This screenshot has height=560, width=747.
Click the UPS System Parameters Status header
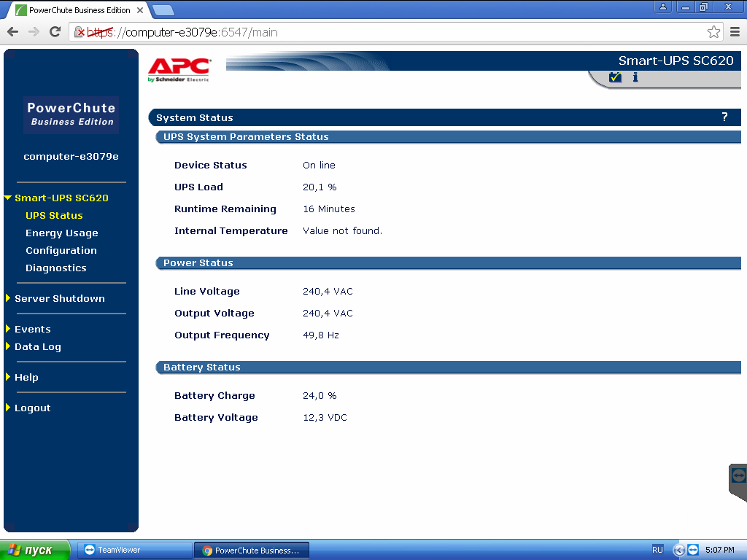coord(449,136)
